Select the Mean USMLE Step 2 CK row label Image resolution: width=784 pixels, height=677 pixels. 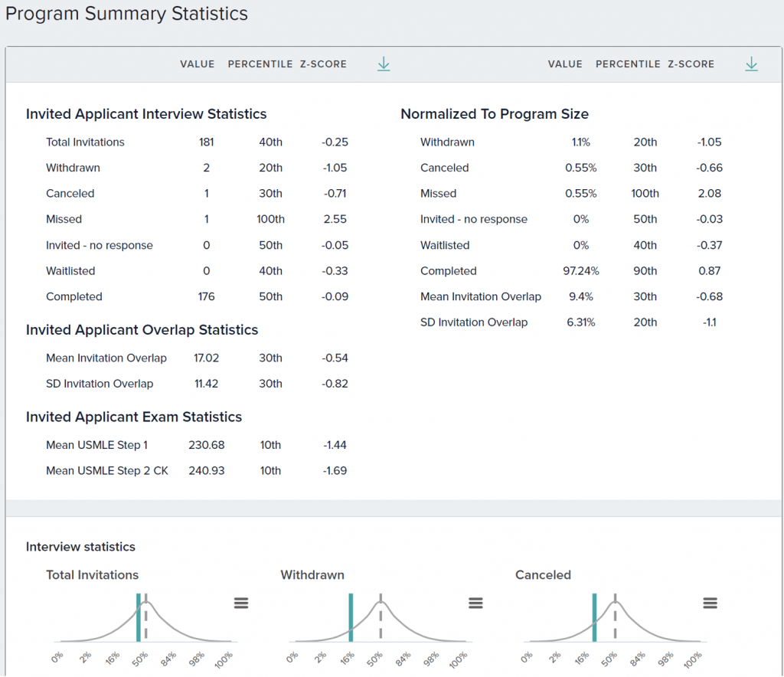106,471
